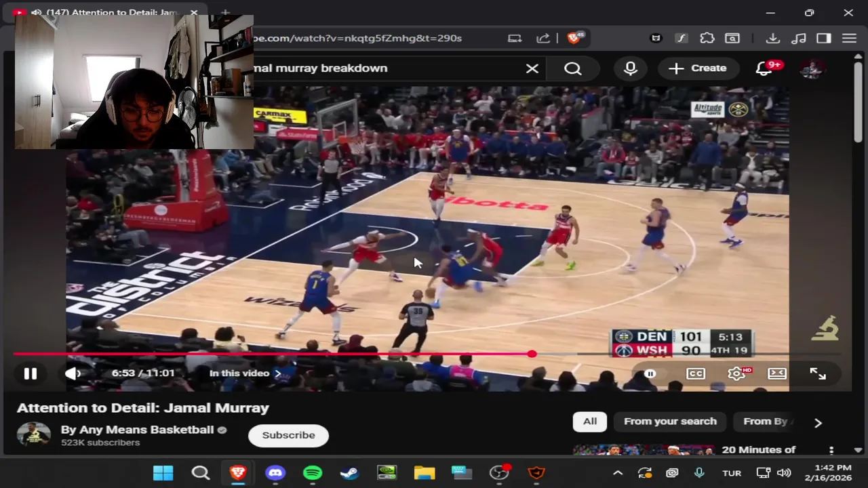Open the YouTube account avatar menu
Image resolution: width=868 pixels, height=488 pixels.
812,68
